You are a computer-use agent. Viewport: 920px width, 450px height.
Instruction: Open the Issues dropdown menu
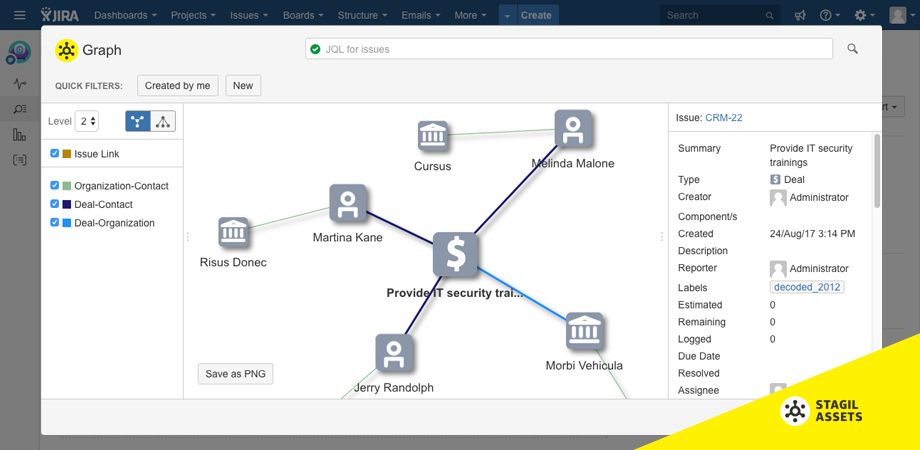(x=249, y=15)
